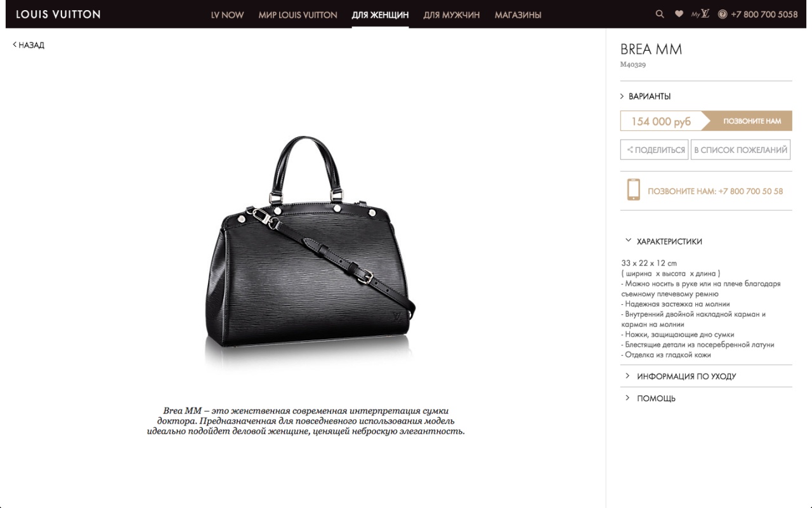Select the Для мужчин menu item

click(x=451, y=15)
